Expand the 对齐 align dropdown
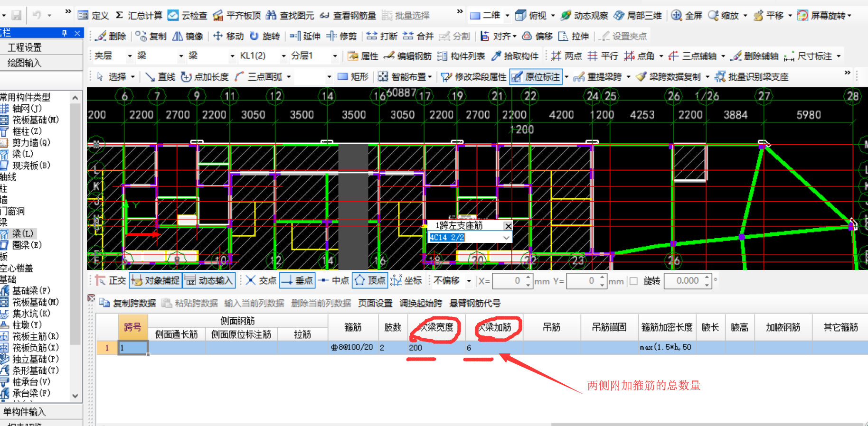 coord(514,36)
